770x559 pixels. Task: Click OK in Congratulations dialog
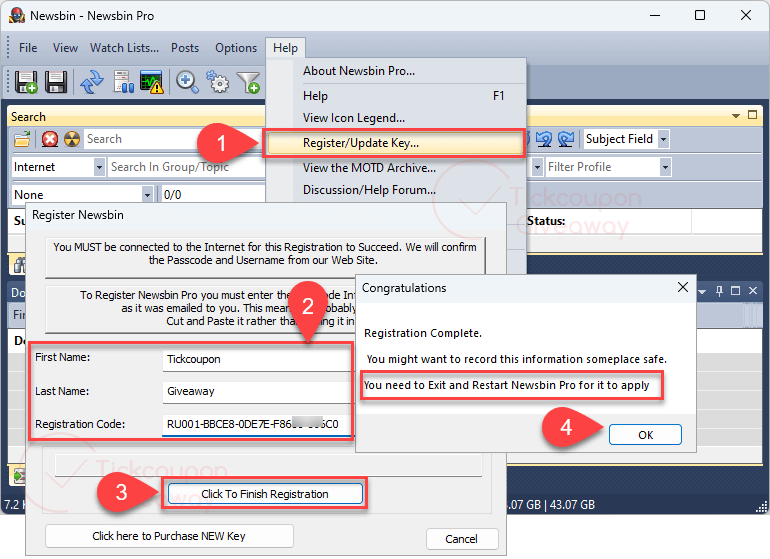pos(645,435)
